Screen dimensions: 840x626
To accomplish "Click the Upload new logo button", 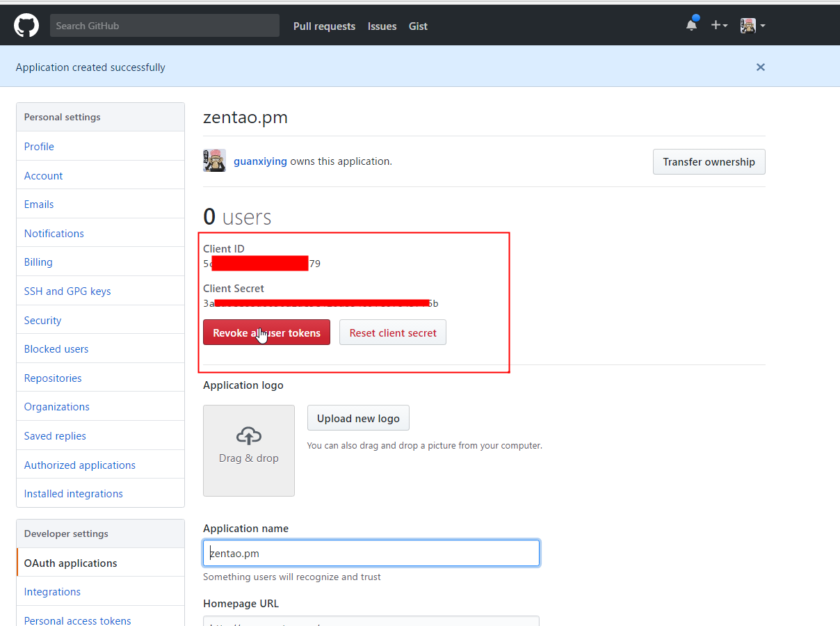I will 358,418.
